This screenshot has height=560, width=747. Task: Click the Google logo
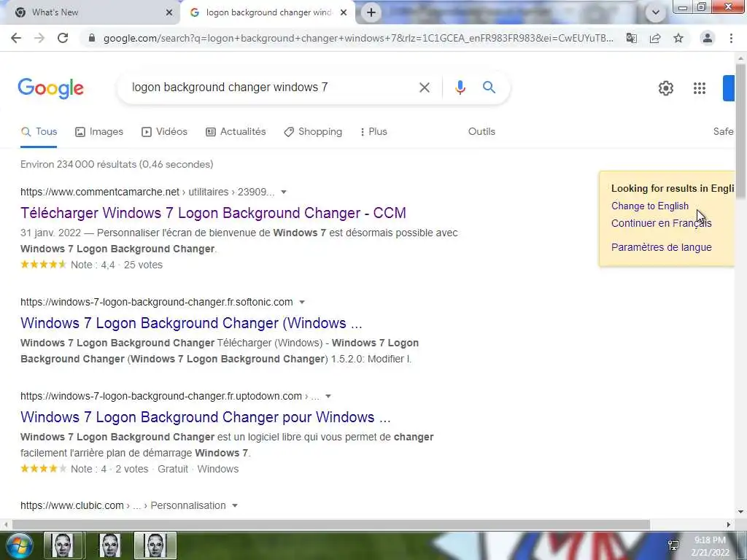tap(51, 88)
